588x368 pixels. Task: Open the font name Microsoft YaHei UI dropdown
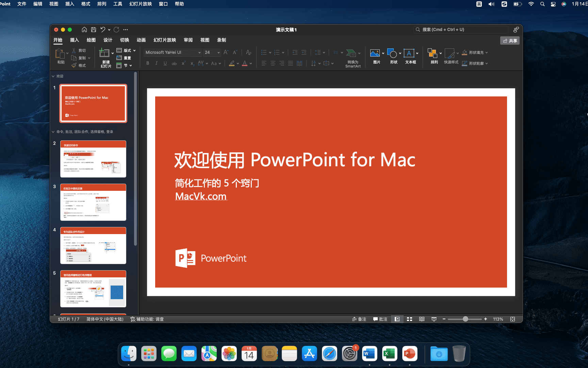(x=199, y=52)
